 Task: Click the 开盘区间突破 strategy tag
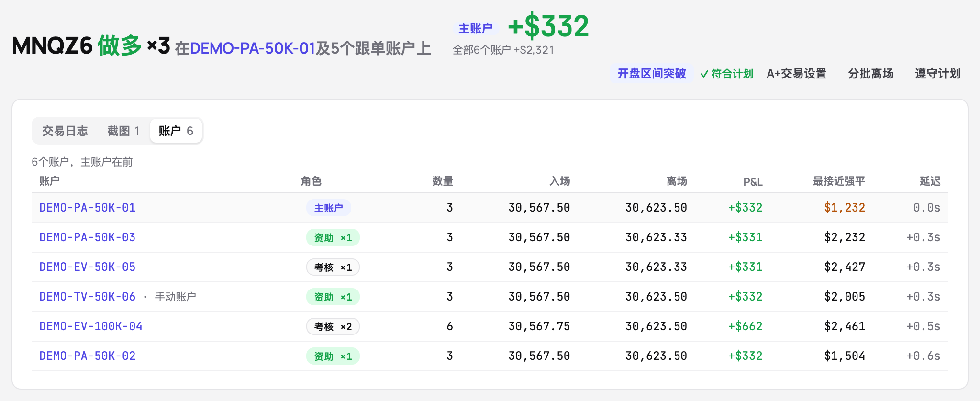coord(651,74)
